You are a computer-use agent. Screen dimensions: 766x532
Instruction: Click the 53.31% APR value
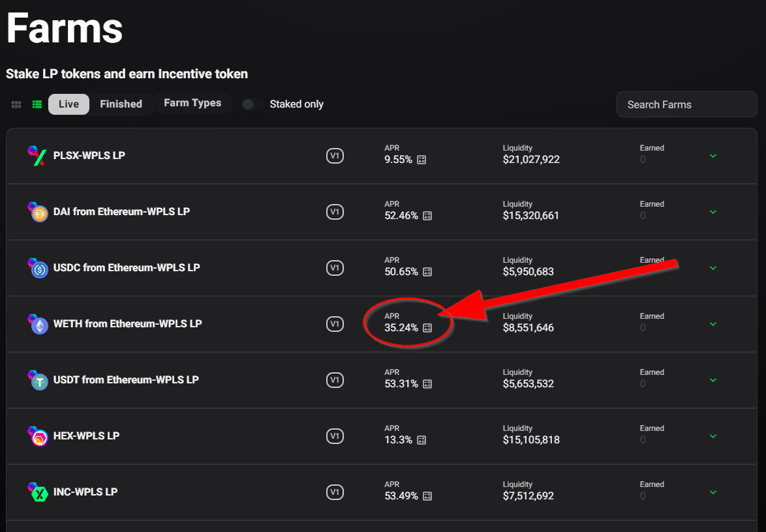click(x=401, y=385)
